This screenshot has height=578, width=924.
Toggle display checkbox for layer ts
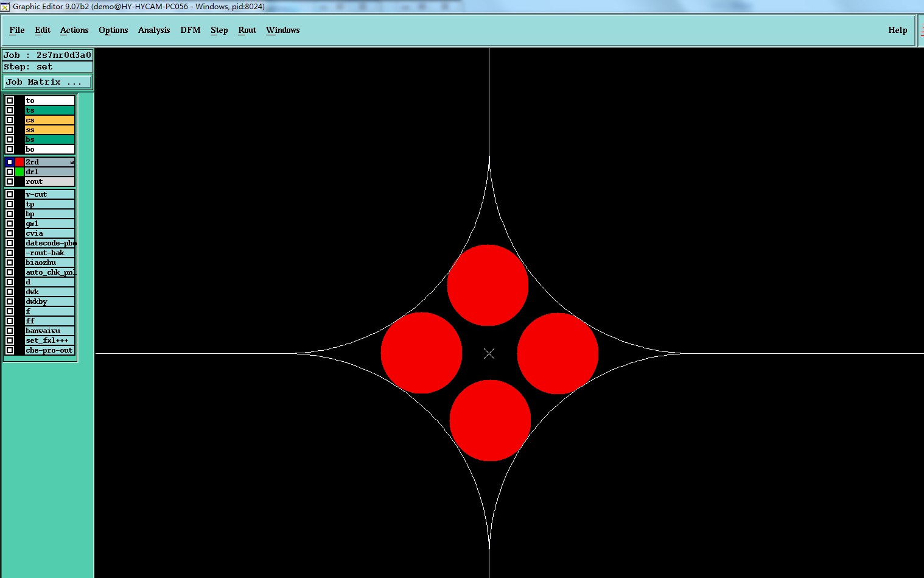(10, 110)
